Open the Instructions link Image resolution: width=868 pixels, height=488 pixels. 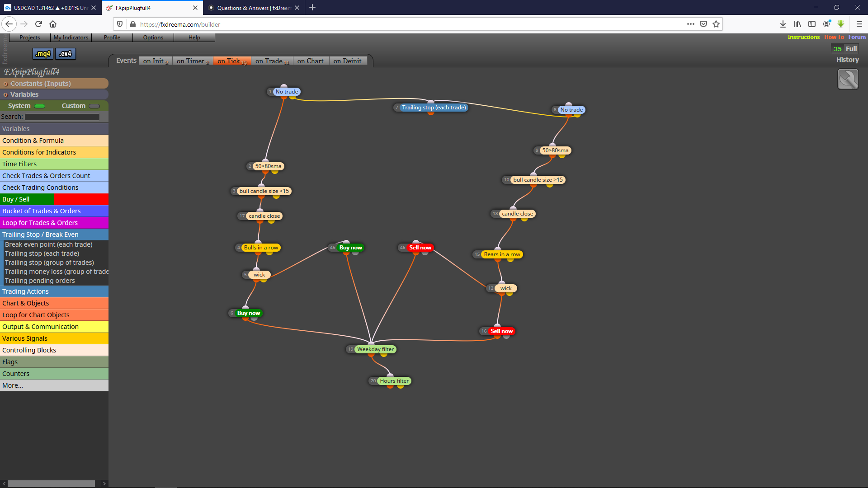(x=803, y=37)
